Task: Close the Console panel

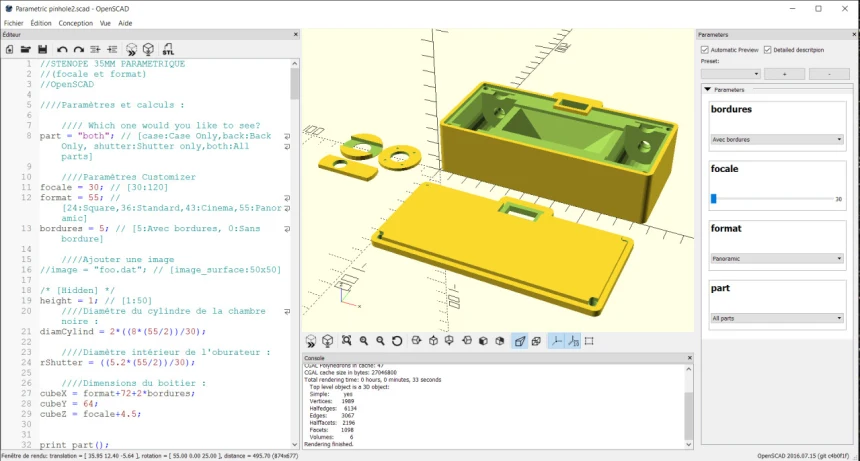Action: [x=689, y=358]
